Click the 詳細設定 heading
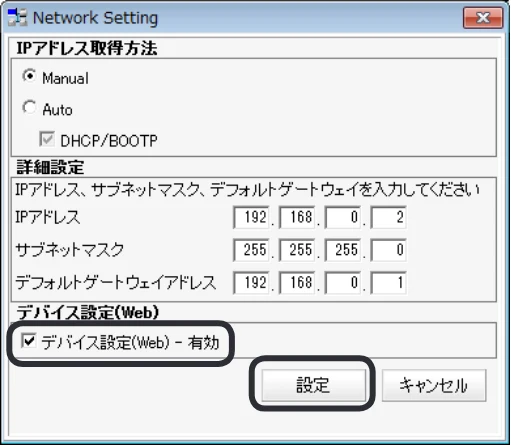The height and width of the screenshot is (445, 511). point(50,167)
